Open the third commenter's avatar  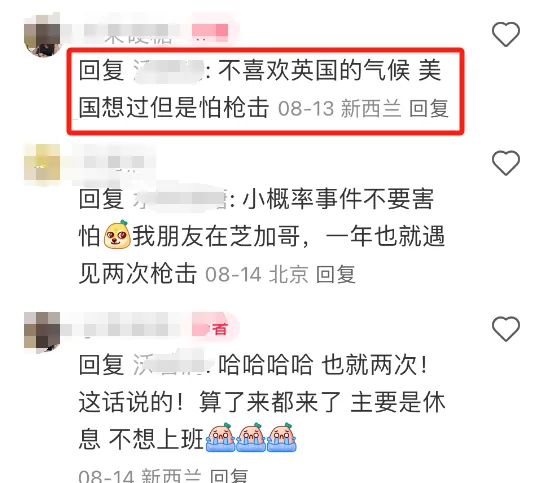pos(42,331)
